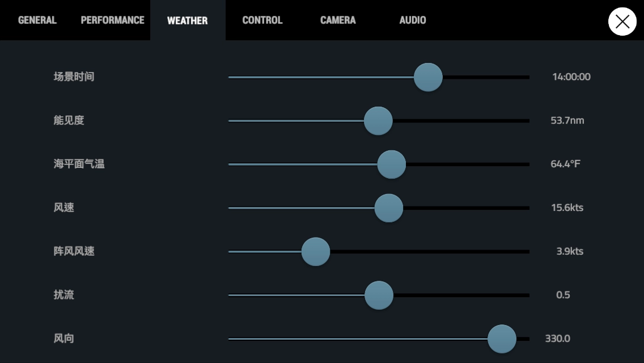
Task: Click the 53.7nm visibility value
Action: 567,121
